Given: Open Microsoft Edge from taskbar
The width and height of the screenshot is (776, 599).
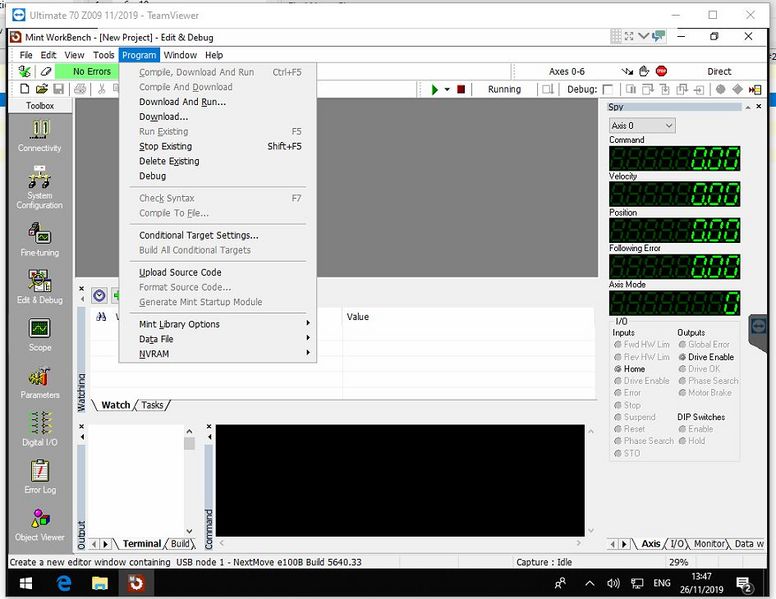Looking at the screenshot, I should pos(63,583).
